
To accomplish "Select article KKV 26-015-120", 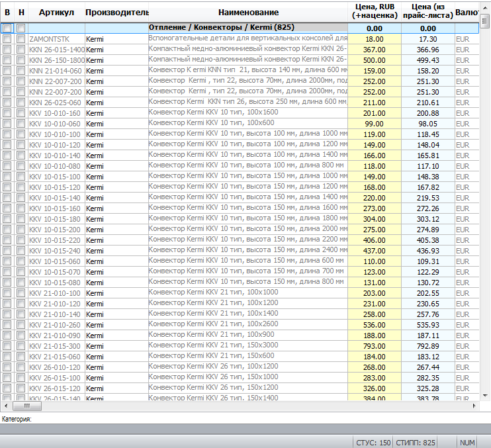I will pos(55,388).
